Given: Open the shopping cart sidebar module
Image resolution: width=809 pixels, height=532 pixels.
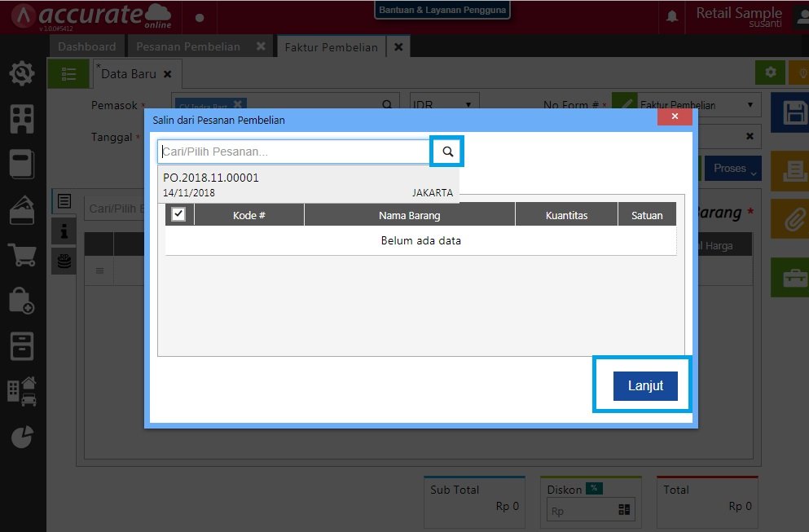Looking at the screenshot, I should [22, 256].
